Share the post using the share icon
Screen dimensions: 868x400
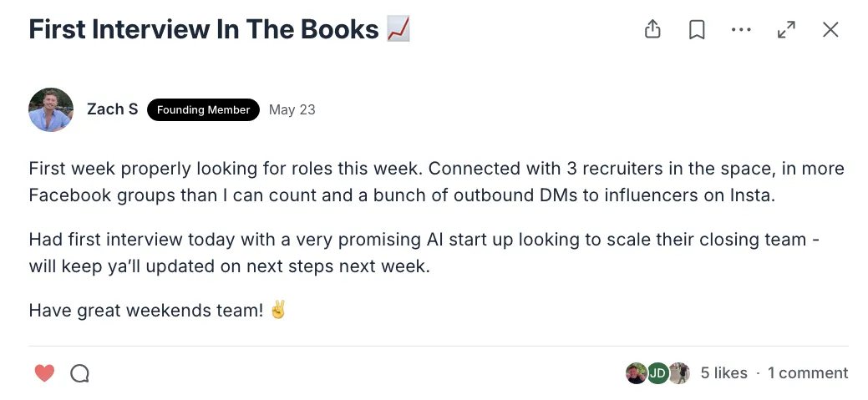[652, 29]
